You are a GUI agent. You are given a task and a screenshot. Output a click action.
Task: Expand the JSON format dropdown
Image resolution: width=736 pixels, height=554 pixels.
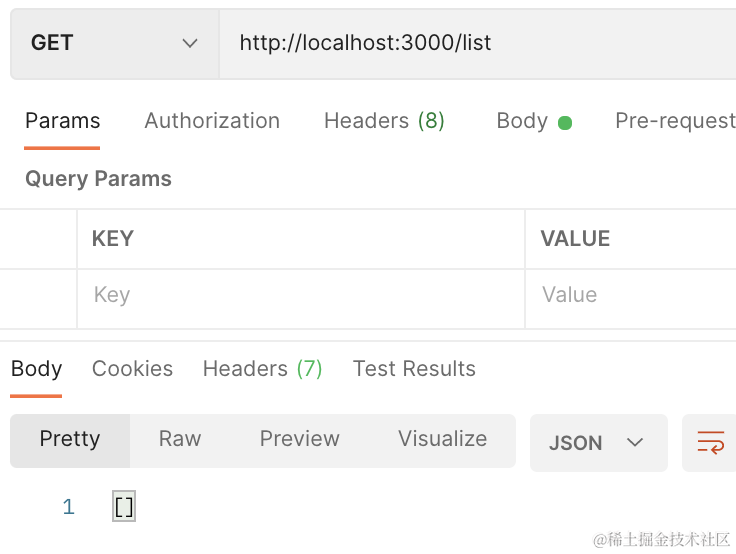point(597,443)
